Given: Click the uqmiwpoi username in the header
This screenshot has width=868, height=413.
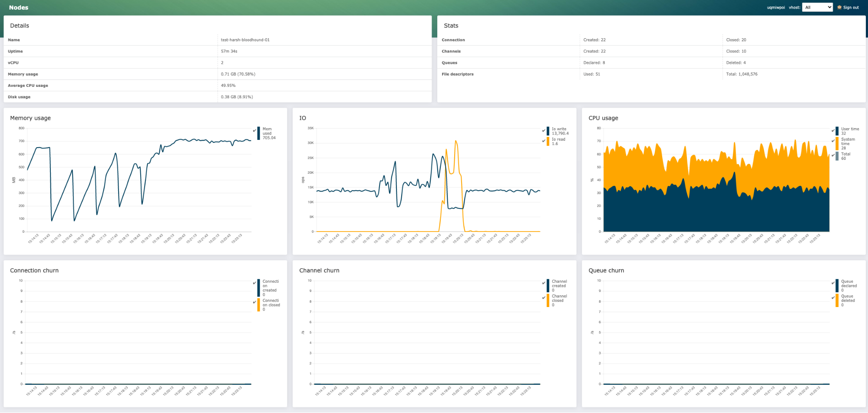Looking at the screenshot, I should tap(776, 7).
